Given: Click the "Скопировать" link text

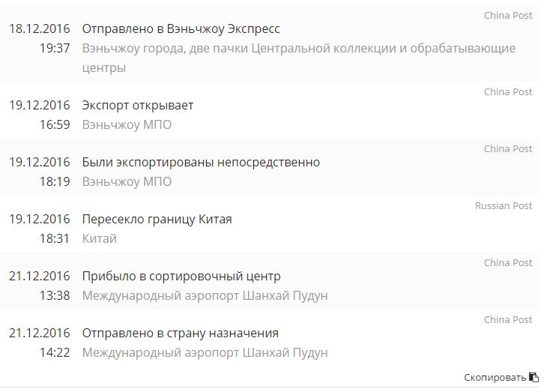Looking at the screenshot, I should coord(495,377).
